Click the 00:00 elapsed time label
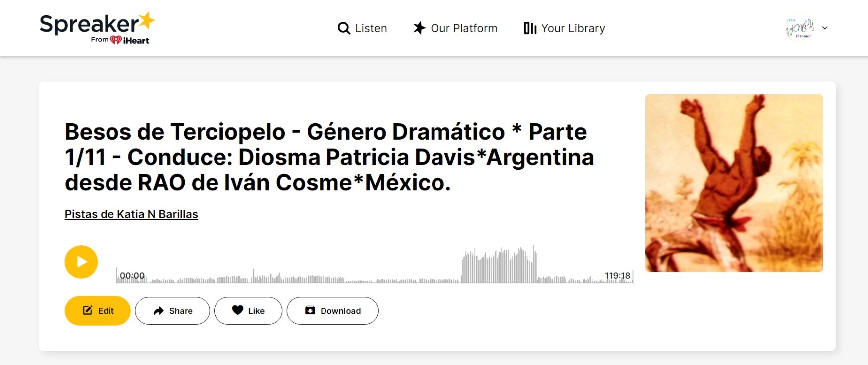The width and height of the screenshot is (868, 365). pyautogui.click(x=132, y=276)
